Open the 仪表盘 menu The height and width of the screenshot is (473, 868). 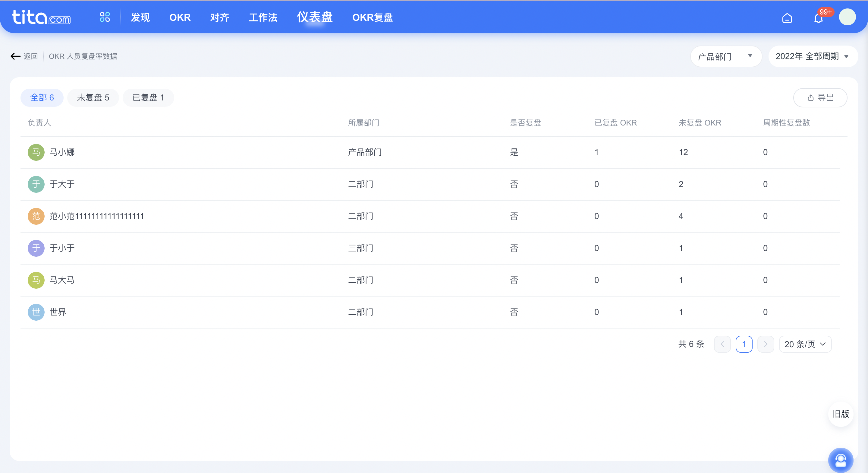(315, 17)
